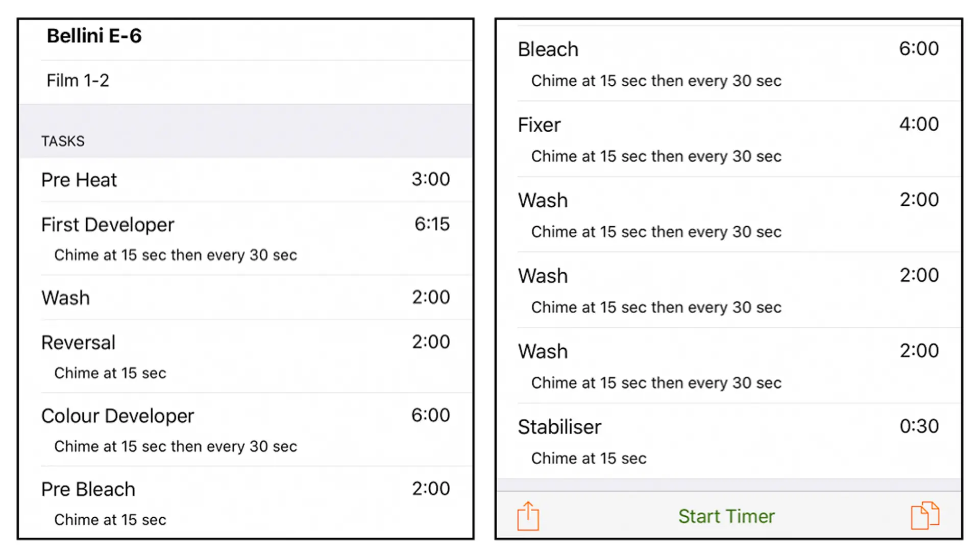Image resolution: width=980 pixels, height=554 pixels.
Task: Select the Colour Developer task
Action: pos(246,429)
